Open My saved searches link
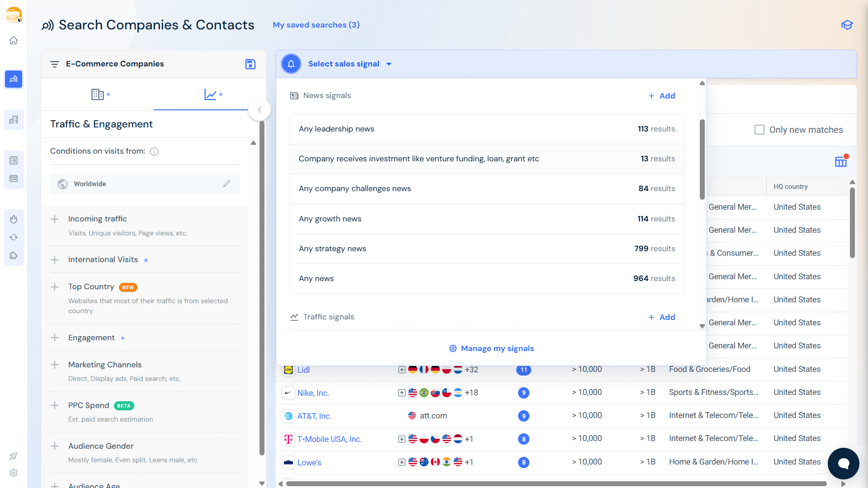868x488 pixels. [x=316, y=25]
